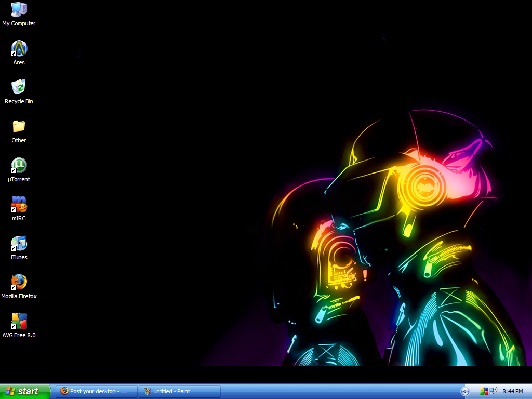
Task: Switch to the Firefox 'Post your desktop' taskbar window
Action: [x=97, y=391]
